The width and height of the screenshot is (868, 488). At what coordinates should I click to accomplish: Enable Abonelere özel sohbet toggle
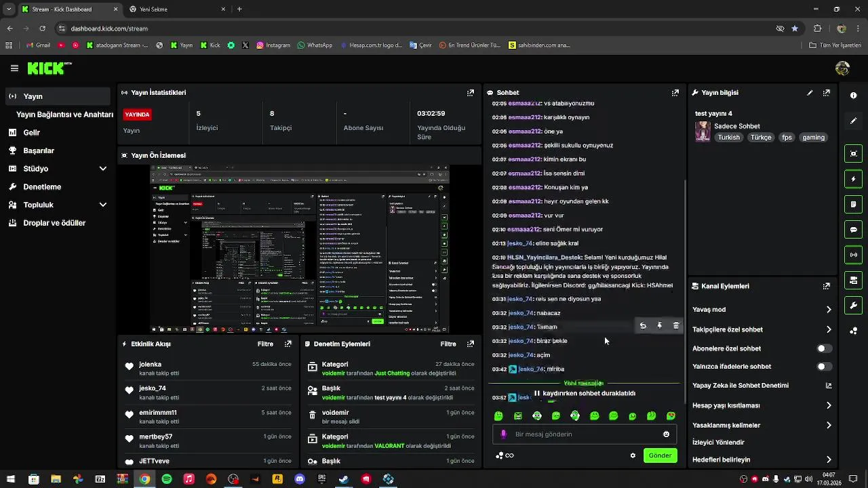coord(824,348)
